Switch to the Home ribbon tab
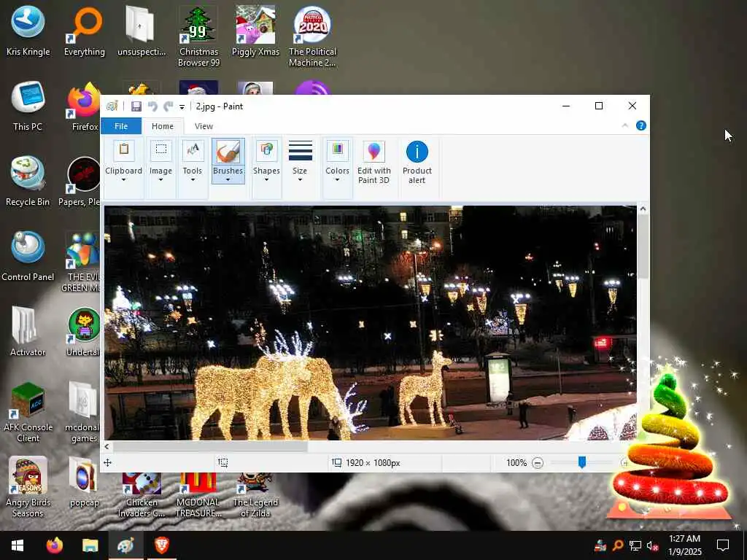The height and width of the screenshot is (560, 747). click(163, 126)
